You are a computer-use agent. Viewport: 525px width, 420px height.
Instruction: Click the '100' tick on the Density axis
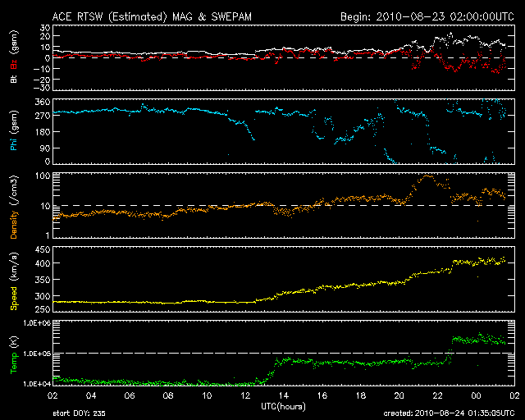pyautogui.click(x=43, y=176)
